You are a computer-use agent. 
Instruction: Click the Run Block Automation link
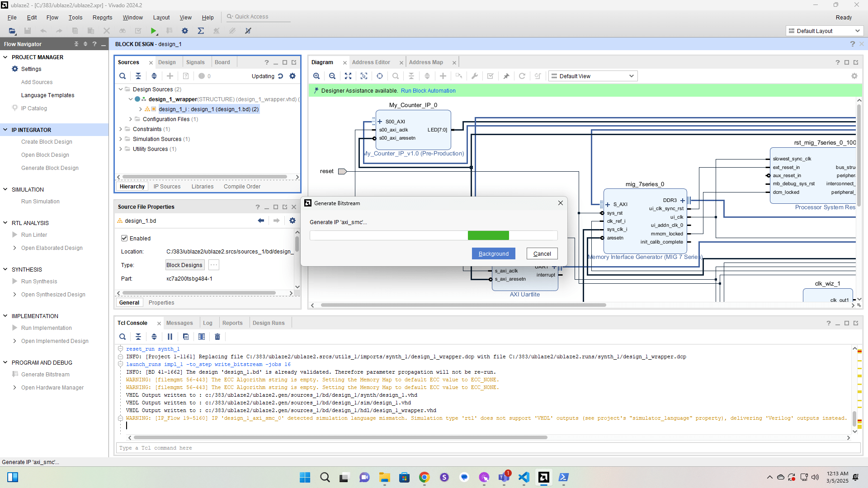[x=428, y=90]
